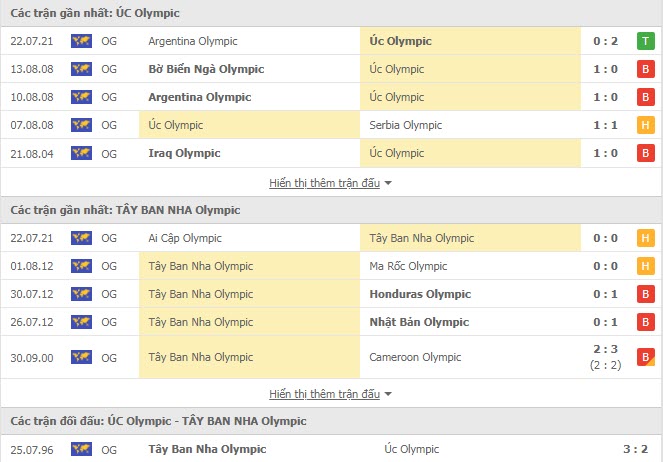Click the B badge in the Nhật Bản Olympic row

[x=646, y=322]
